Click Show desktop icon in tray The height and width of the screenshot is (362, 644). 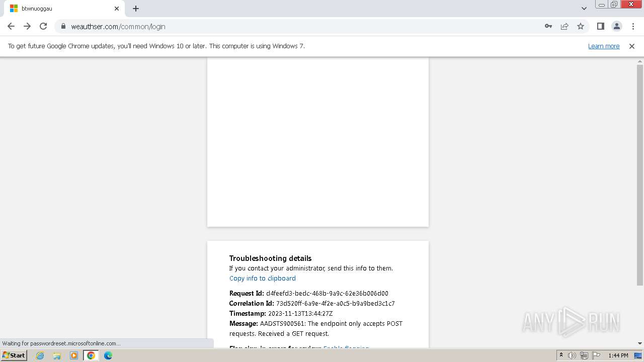coord(638,355)
